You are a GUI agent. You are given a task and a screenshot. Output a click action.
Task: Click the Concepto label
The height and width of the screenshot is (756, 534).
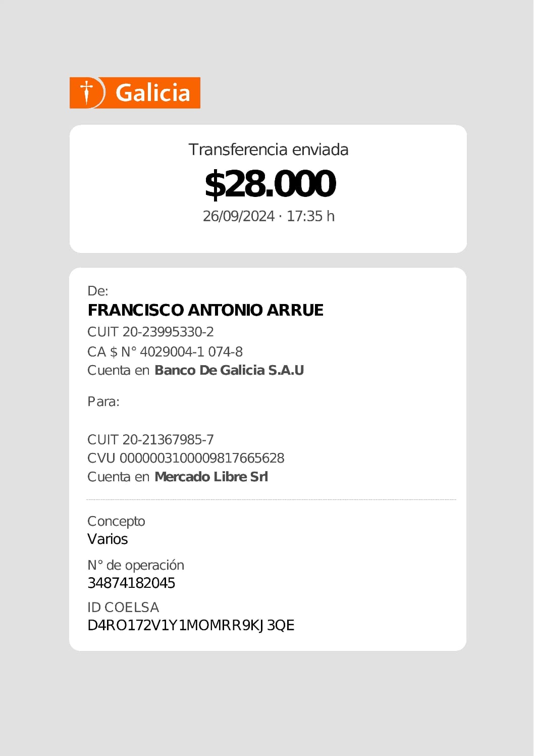click(116, 521)
